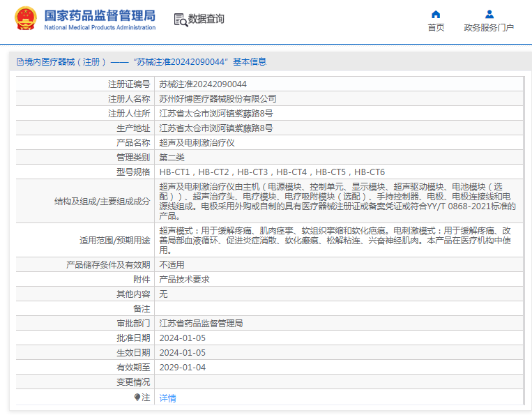The height and width of the screenshot is (415, 532).
Task: Open the 详情 link
Action: tap(167, 398)
